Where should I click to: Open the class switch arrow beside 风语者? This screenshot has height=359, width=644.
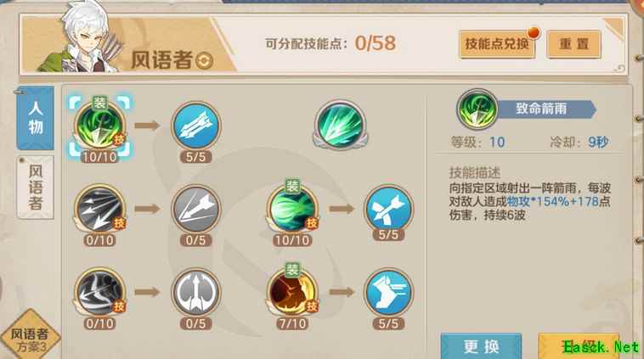coord(204,61)
